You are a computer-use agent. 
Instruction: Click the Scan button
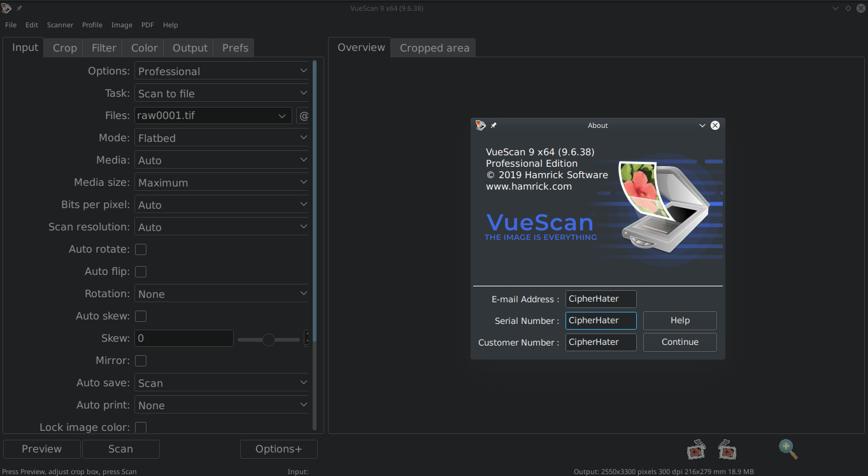click(x=120, y=449)
